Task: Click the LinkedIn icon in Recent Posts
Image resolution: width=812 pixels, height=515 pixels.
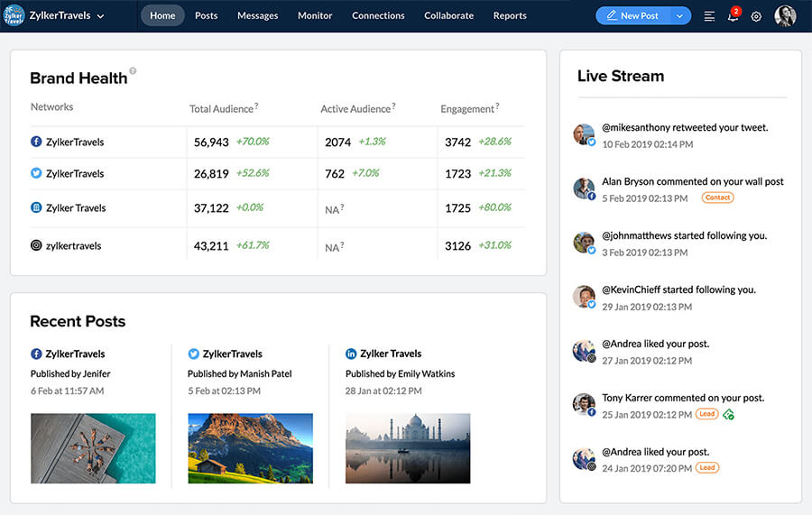Action: pos(351,354)
